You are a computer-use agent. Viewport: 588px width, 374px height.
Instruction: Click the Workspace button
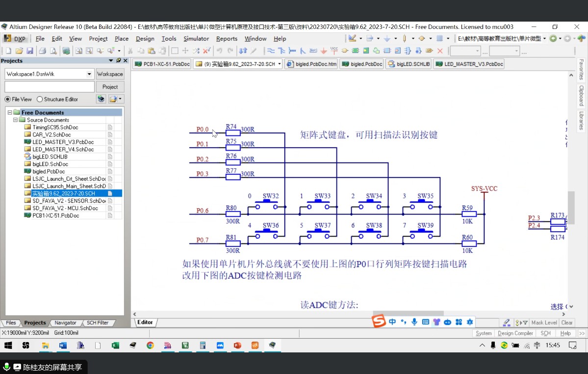click(110, 74)
